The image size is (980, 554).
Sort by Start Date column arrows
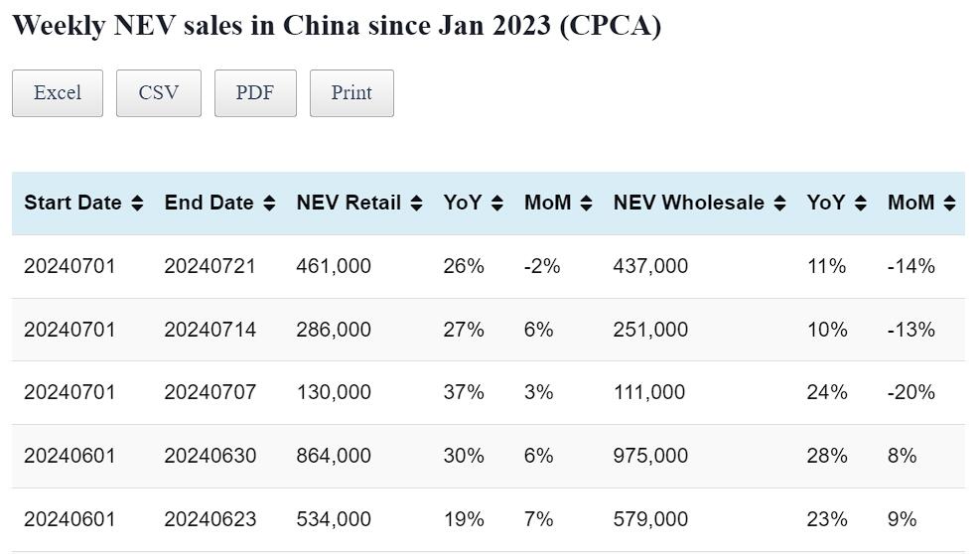point(137,204)
